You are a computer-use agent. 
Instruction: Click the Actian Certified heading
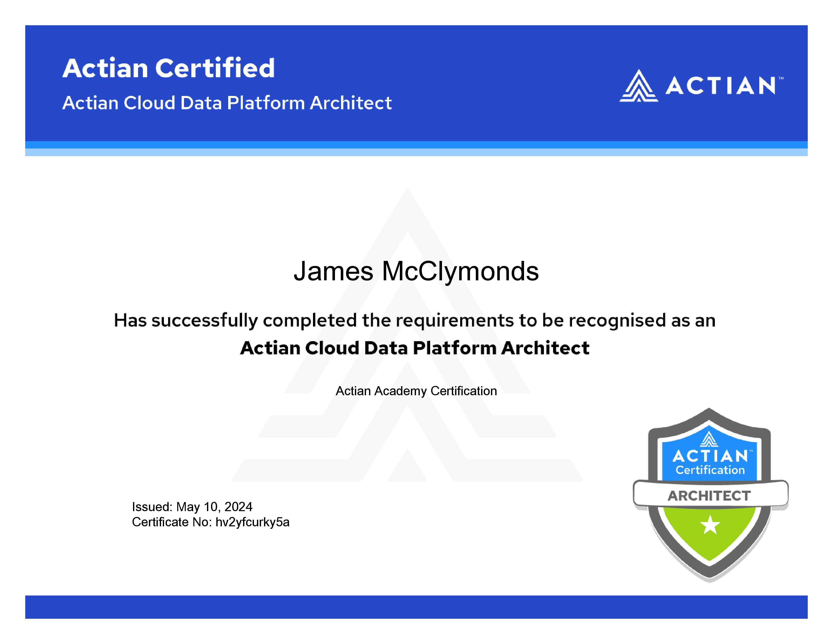pyautogui.click(x=169, y=68)
